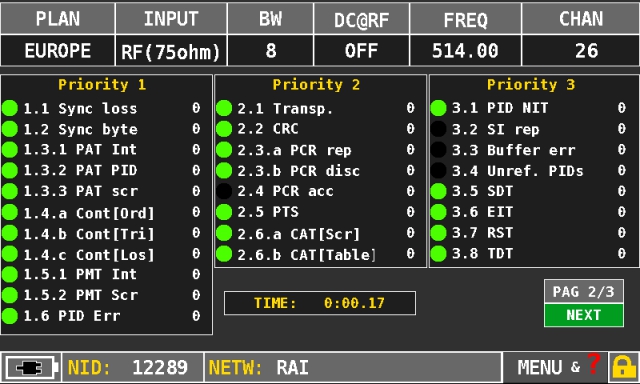Edit the channel 26 field

point(581,51)
